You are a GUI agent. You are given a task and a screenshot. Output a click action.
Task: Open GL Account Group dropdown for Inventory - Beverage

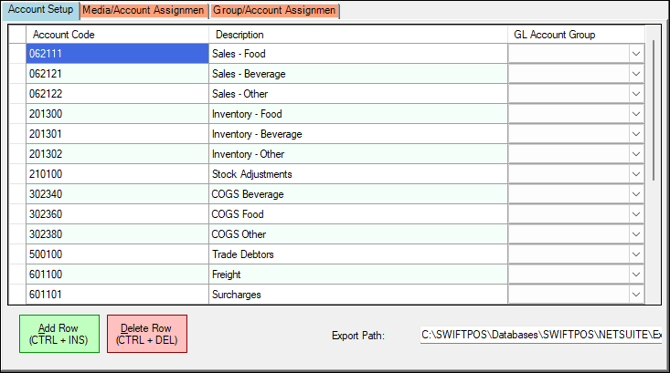click(x=636, y=134)
